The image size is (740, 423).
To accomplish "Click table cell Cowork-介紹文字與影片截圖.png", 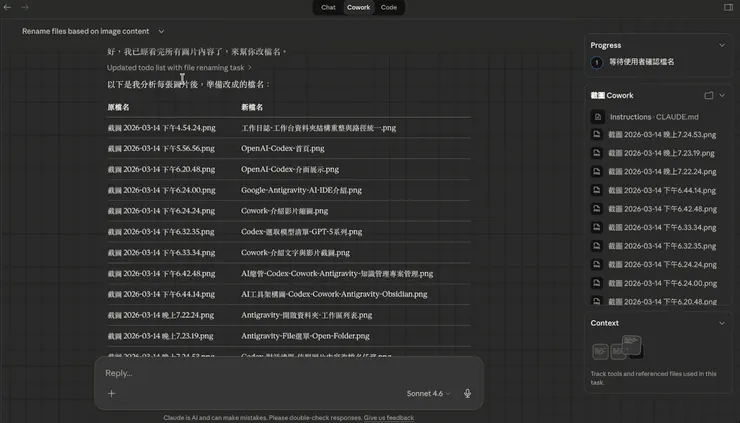I will [295, 253].
